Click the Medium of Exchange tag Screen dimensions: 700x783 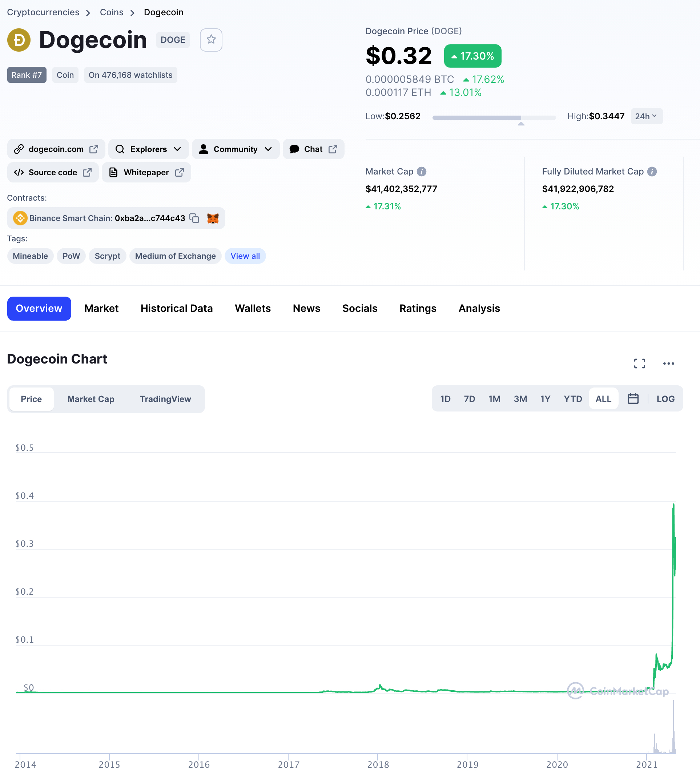pyautogui.click(x=176, y=256)
